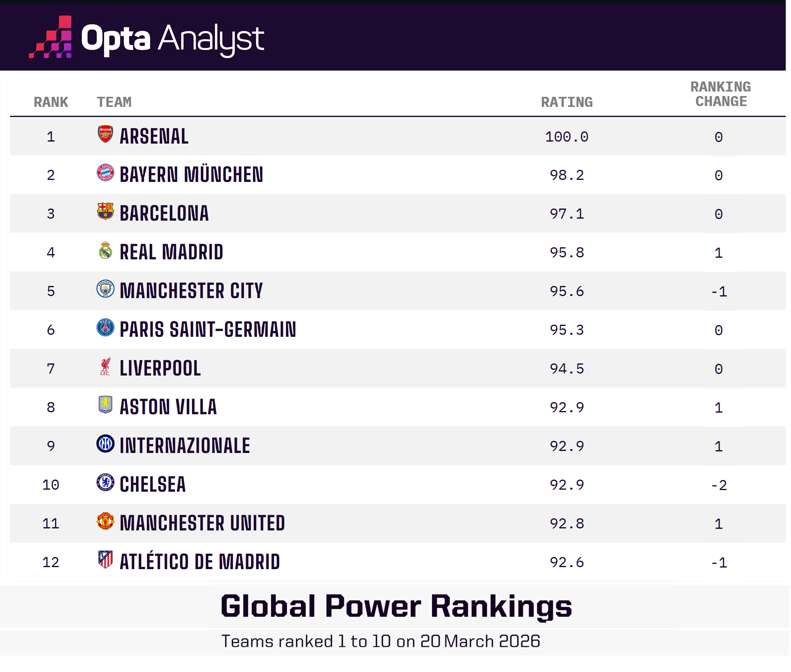Screen dimensions: 791x672
Task: Click the Atlético de Madrid crest
Action: point(105,560)
